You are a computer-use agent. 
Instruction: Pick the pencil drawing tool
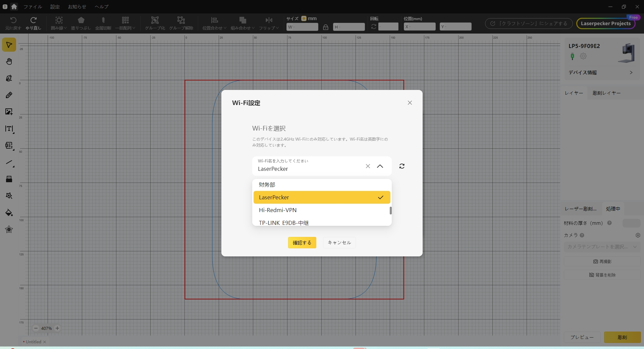click(x=9, y=95)
